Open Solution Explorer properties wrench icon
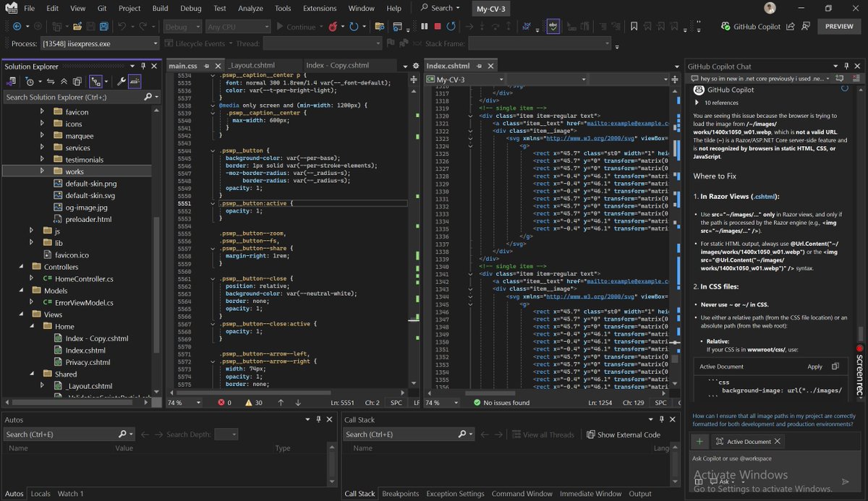Viewport: 868px width, 501px height. 121,82
